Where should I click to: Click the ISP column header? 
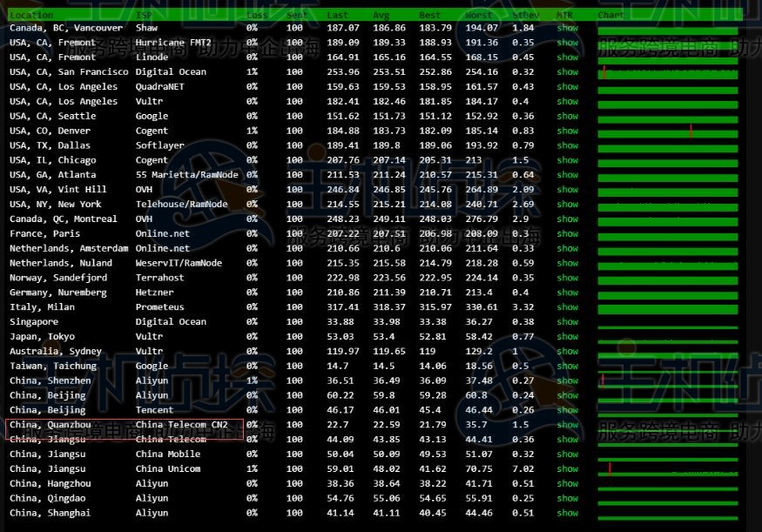click(144, 15)
